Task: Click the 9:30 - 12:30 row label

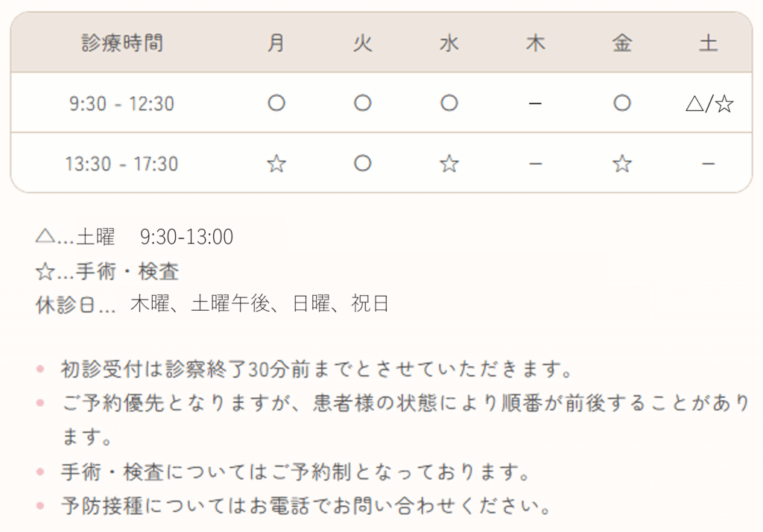Action: [x=121, y=104]
